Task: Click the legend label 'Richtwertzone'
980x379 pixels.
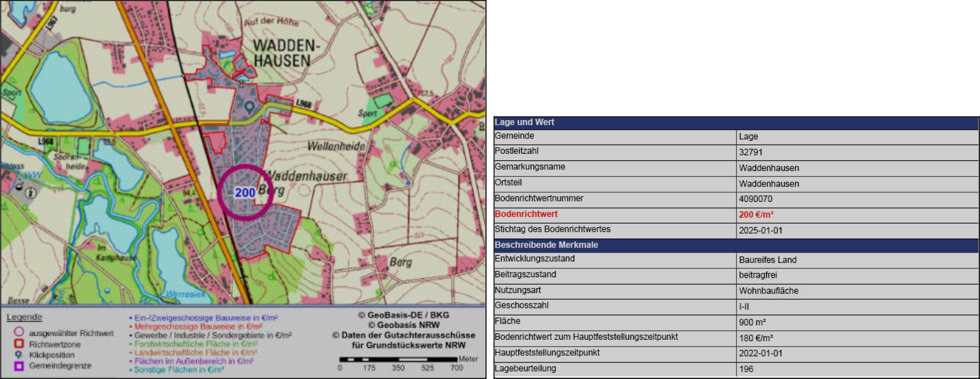Action: 55,344
